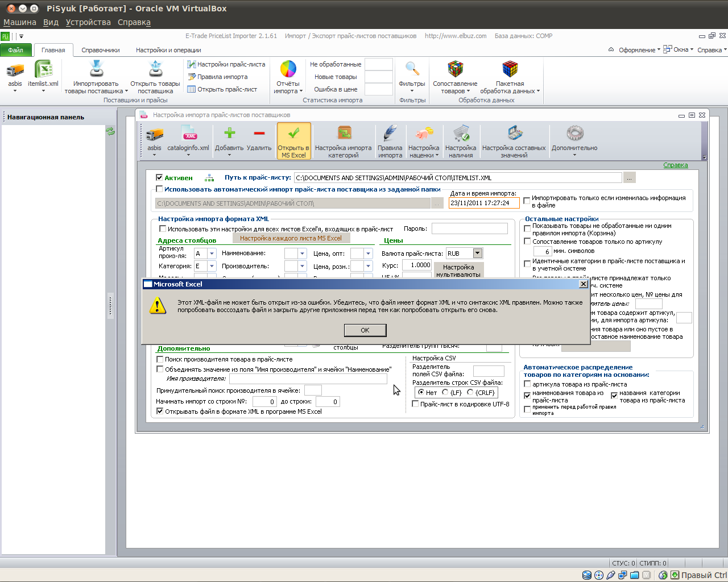
Task: Enable Прайс-лист в кодировке UTF-8
Action: click(x=415, y=404)
